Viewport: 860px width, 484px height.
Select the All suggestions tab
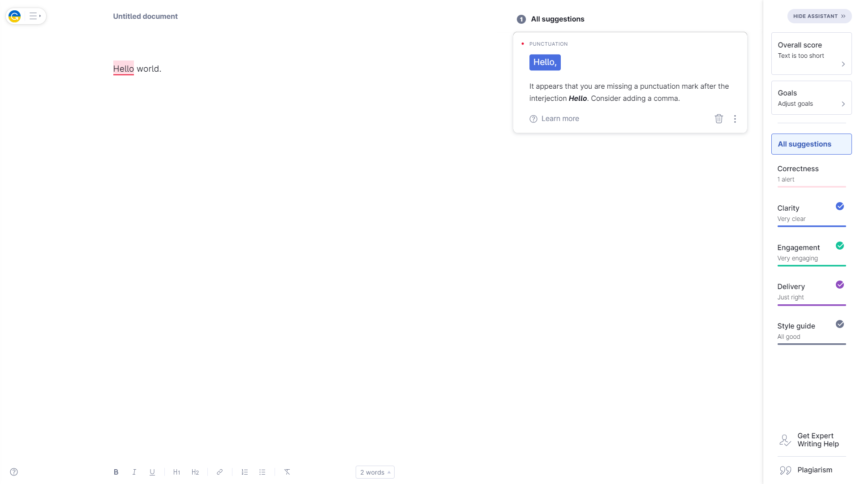tap(811, 144)
